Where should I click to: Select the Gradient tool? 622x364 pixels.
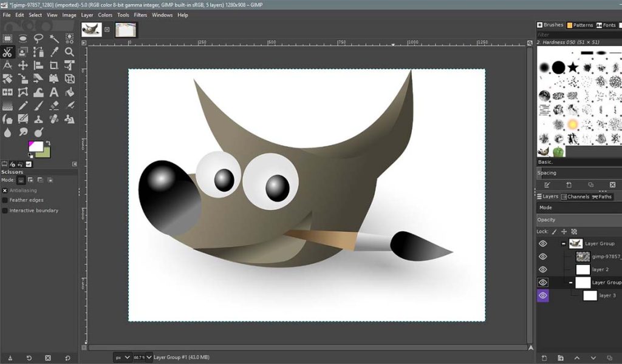coord(7,106)
